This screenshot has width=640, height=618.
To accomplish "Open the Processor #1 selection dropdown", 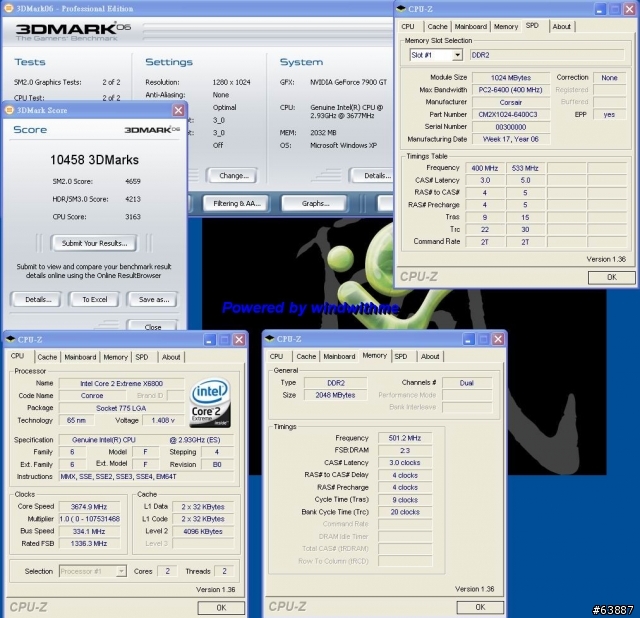I will tap(121, 571).
